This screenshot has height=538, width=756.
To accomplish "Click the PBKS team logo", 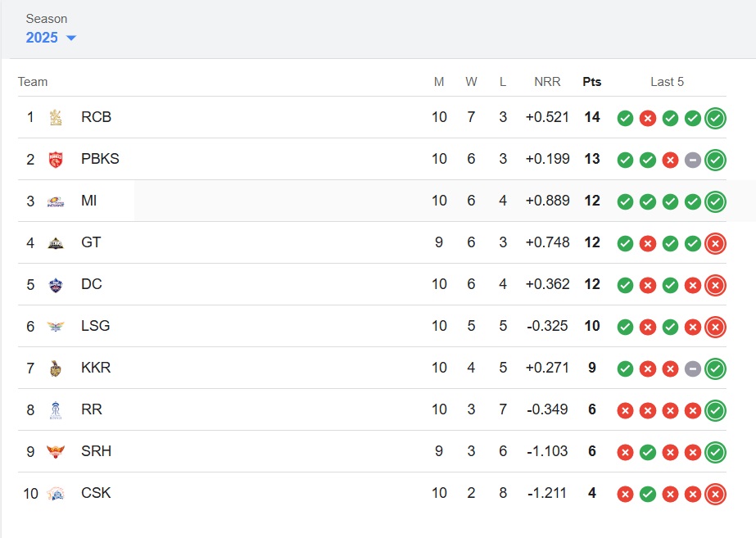I will [x=56, y=159].
